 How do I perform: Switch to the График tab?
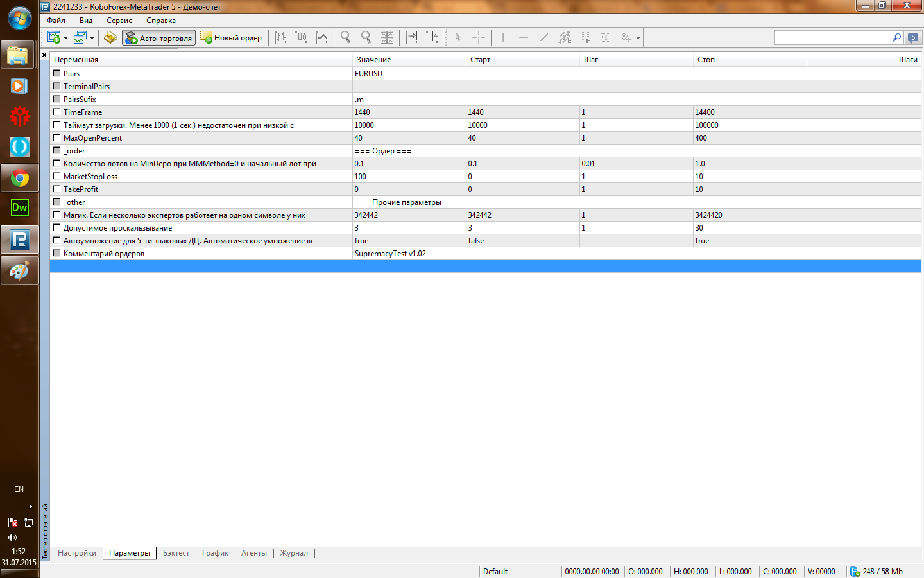coord(216,553)
